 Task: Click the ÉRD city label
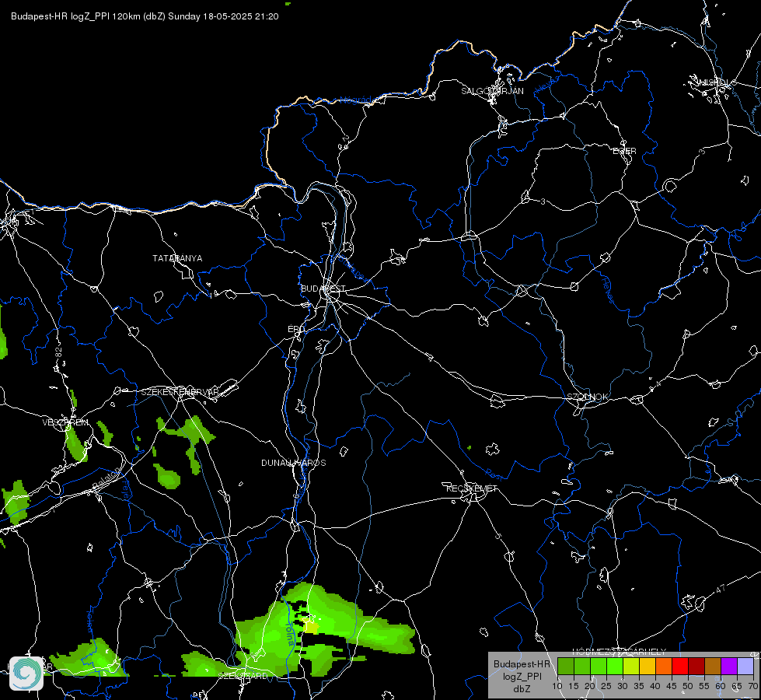296,329
